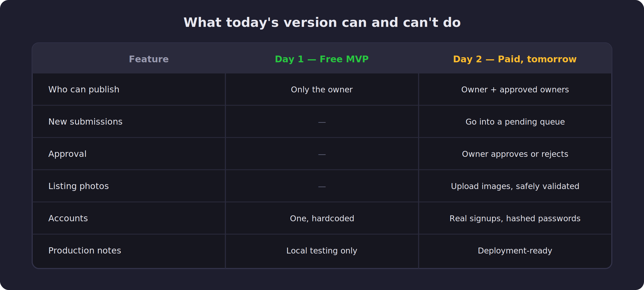Click Go into a pending queue cell
The height and width of the screenshot is (290, 644).
click(515, 122)
